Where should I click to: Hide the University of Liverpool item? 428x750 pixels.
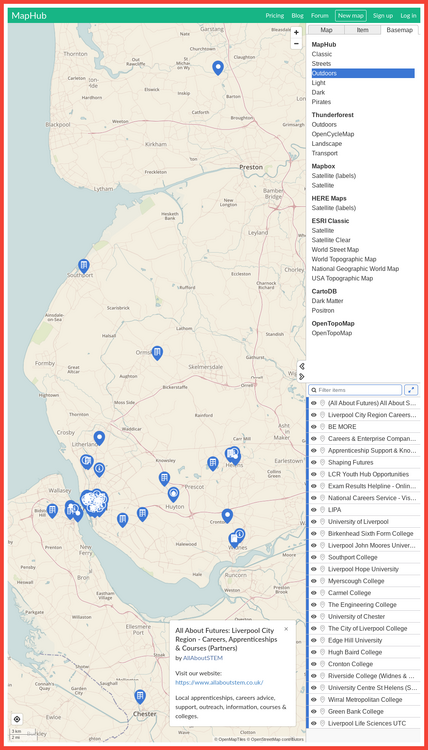coord(314,522)
